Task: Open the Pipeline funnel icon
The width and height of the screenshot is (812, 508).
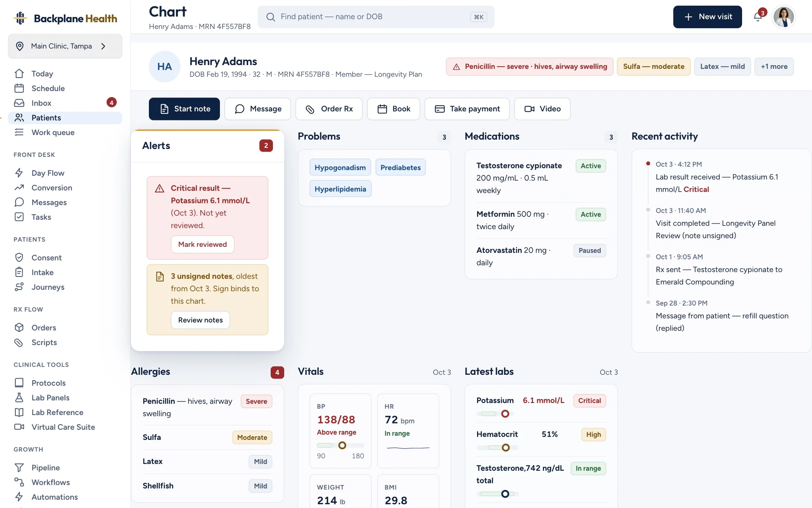Action: click(19, 467)
